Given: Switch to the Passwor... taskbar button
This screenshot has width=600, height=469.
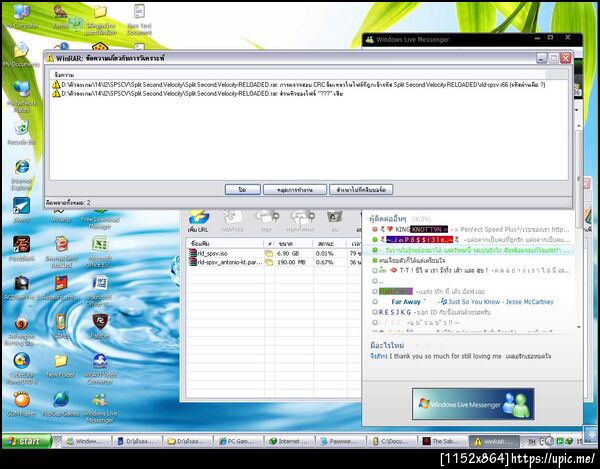Looking at the screenshot, I should (x=341, y=441).
